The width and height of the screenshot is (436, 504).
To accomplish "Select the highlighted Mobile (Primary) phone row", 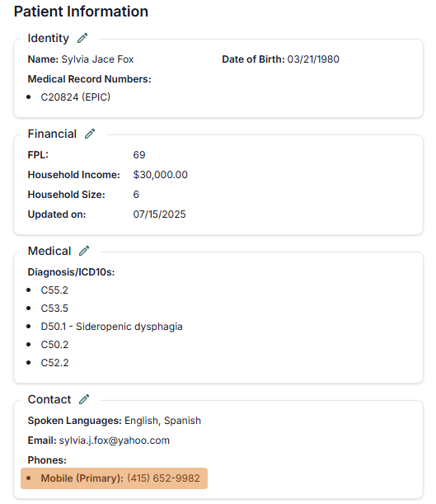I will coord(114,478).
